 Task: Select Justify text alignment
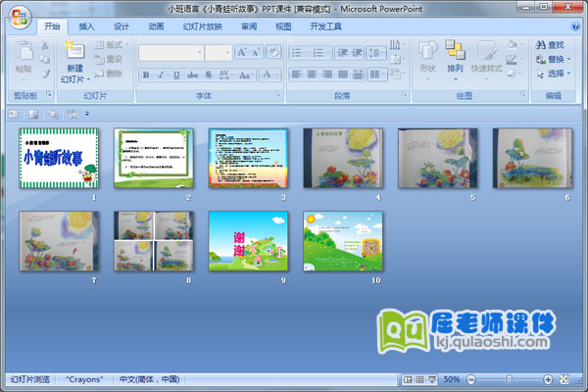pyautogui.click(x=342, y=74)
